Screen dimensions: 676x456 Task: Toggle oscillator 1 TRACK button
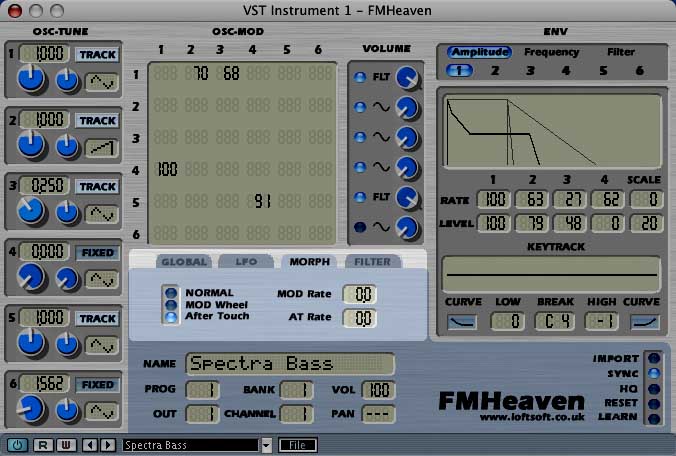click(97, 55)
